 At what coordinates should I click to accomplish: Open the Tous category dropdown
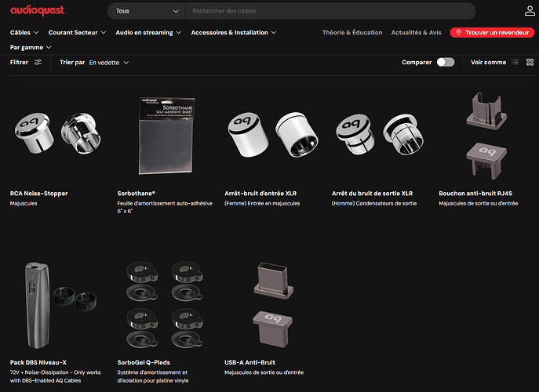[147, 11]
